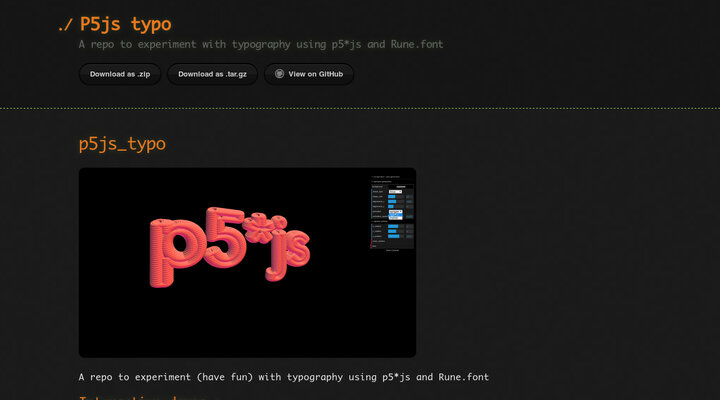Select the orange p5js_typo heading
The image size is (720, 400).
(x=122, y=144)
